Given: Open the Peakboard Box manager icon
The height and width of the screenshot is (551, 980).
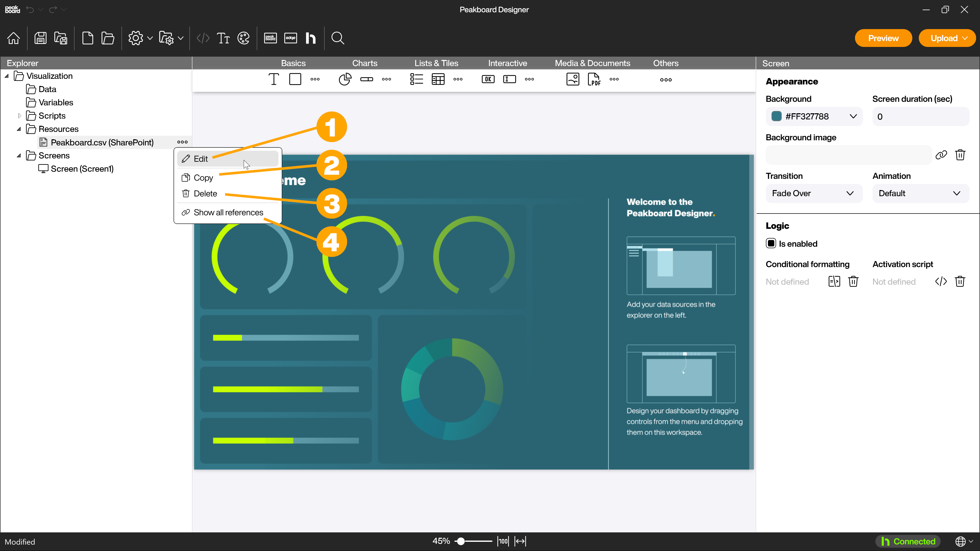Looking at the screenshot, I should (271, 38).
